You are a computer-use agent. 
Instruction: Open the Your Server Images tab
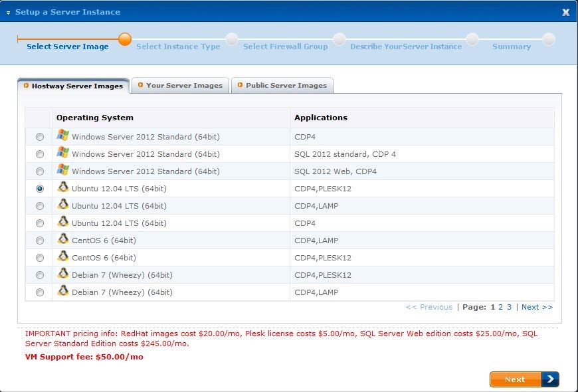180,85
